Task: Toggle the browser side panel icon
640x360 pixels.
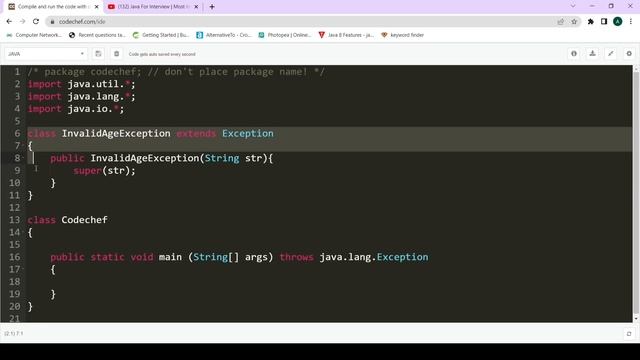Action: tap(604, 22)
